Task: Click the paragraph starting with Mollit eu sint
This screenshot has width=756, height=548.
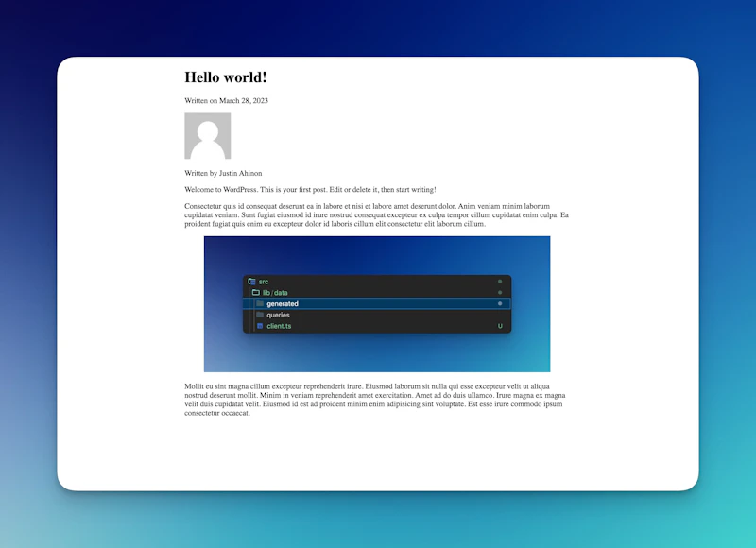Action: [375, 399]
